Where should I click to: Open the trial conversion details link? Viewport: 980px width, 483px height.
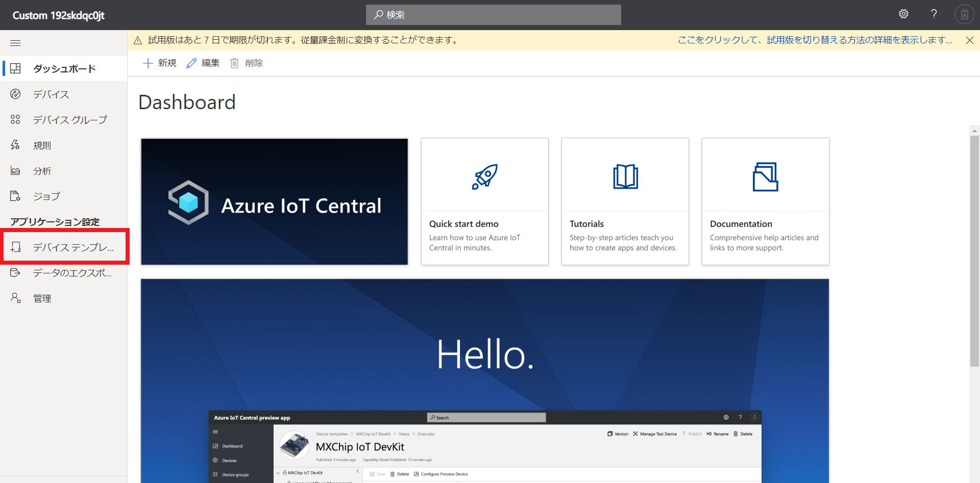click(815, 40)
